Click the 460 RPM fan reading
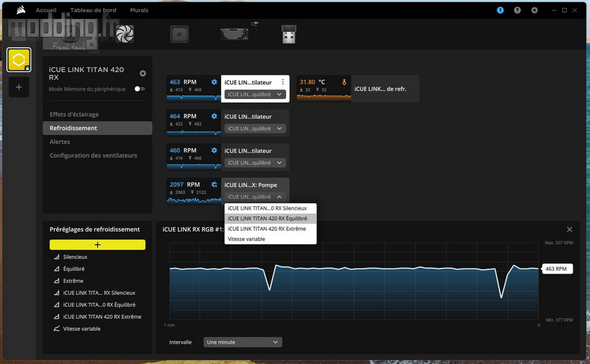Screen dimensions: 590x364 (x=183, y=150)
